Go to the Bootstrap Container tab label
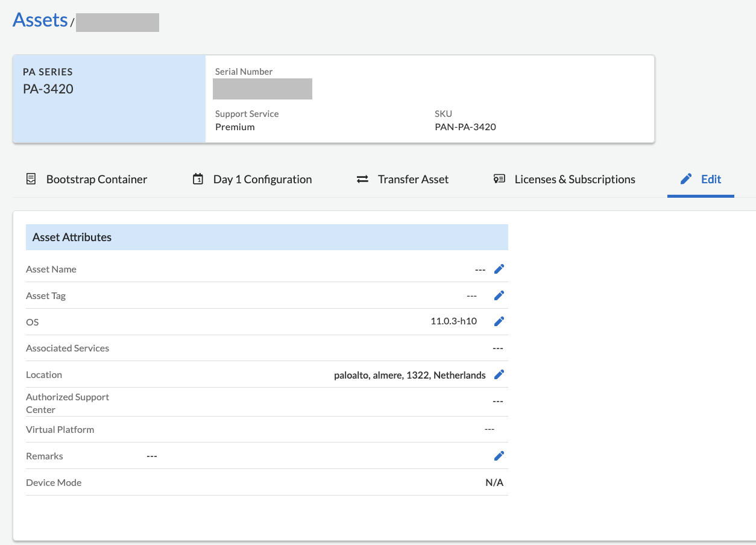Image resolution: width=756 pixels, height=545 pixels. (96, 179)
